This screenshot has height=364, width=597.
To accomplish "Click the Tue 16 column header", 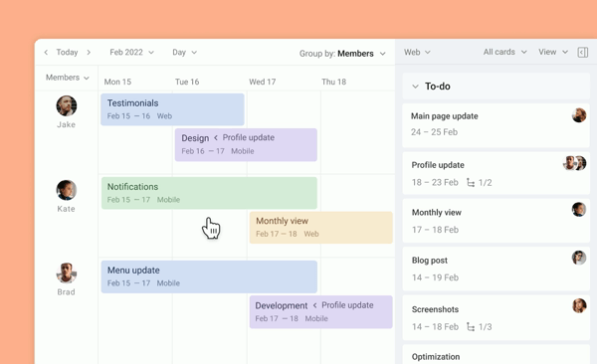I will click(x=187, y=82).
